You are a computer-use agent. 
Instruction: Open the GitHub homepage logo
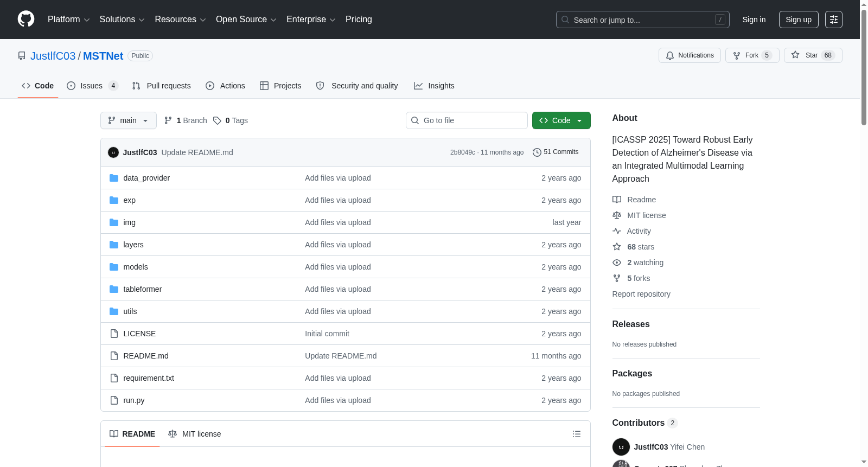click(x=26, y=19)
